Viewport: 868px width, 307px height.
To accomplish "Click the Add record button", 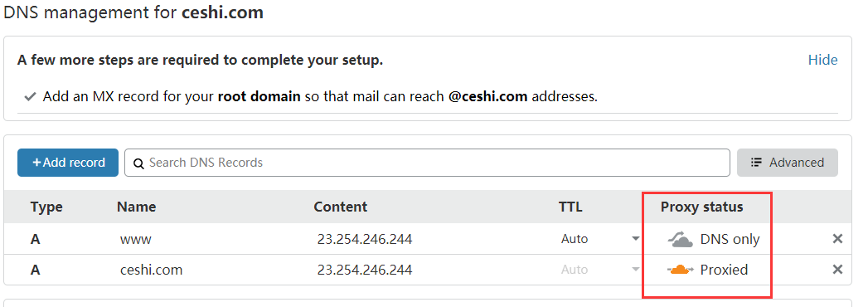I will [x=67, y=163].
